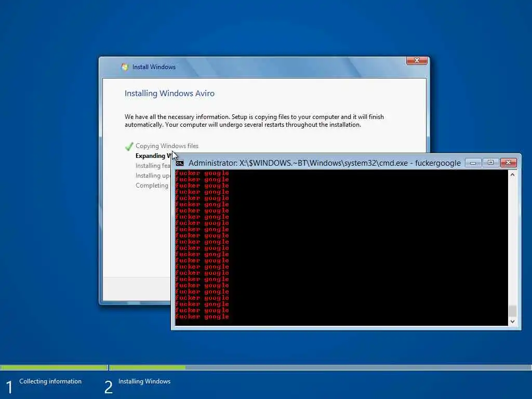Click the first red console output line

(202, 174)
